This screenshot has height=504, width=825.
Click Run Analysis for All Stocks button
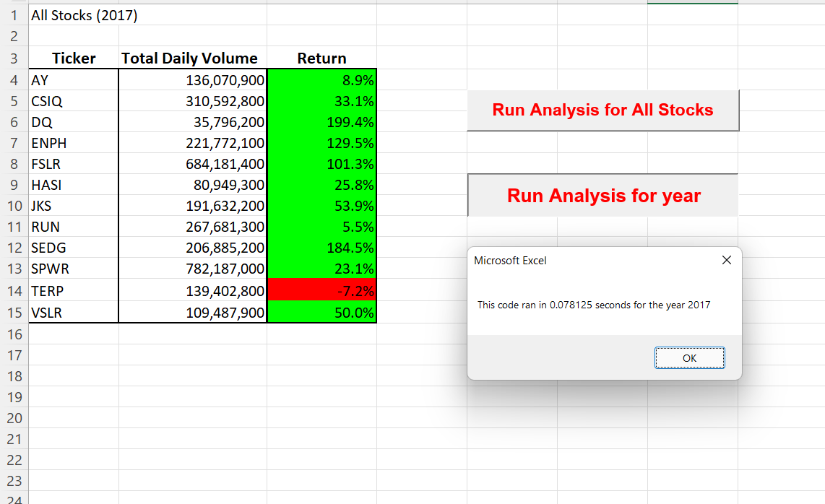point(603,110)
